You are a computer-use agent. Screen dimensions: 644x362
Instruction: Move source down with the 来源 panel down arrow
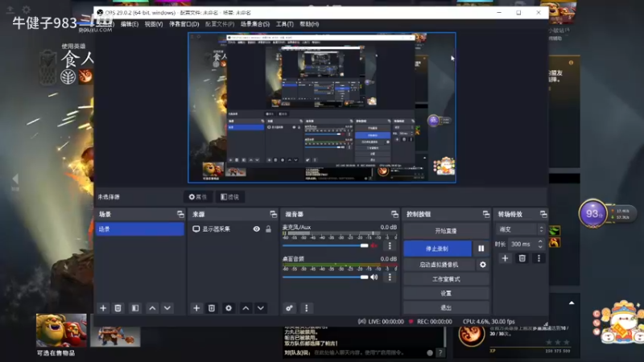pyautogui.click(x=261, y=308)
